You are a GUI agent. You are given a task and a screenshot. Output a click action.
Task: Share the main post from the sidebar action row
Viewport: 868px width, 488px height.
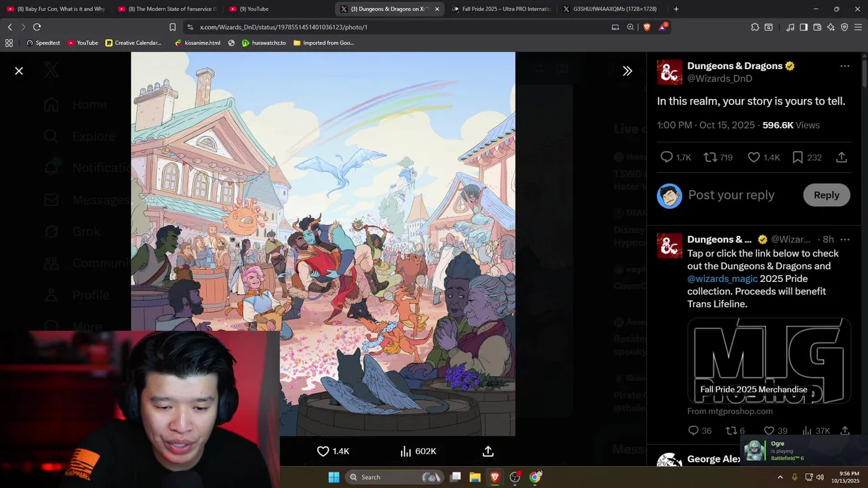(x=842, y=157)
